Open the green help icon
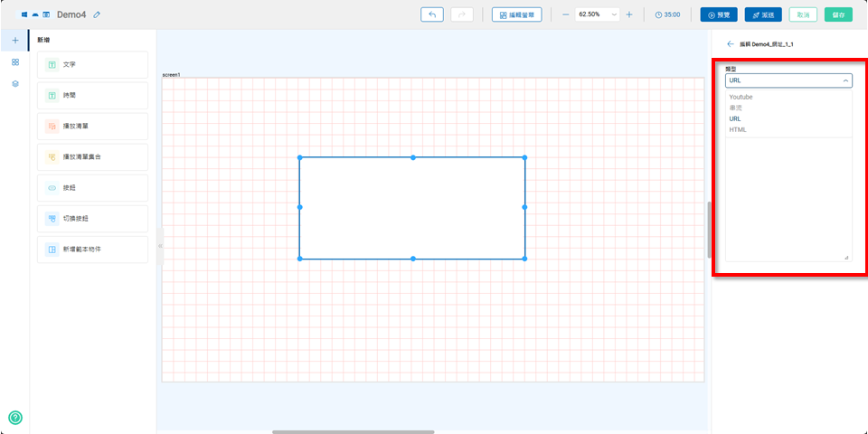Viewport: 868px width, 434px height. tap(14, 418)
